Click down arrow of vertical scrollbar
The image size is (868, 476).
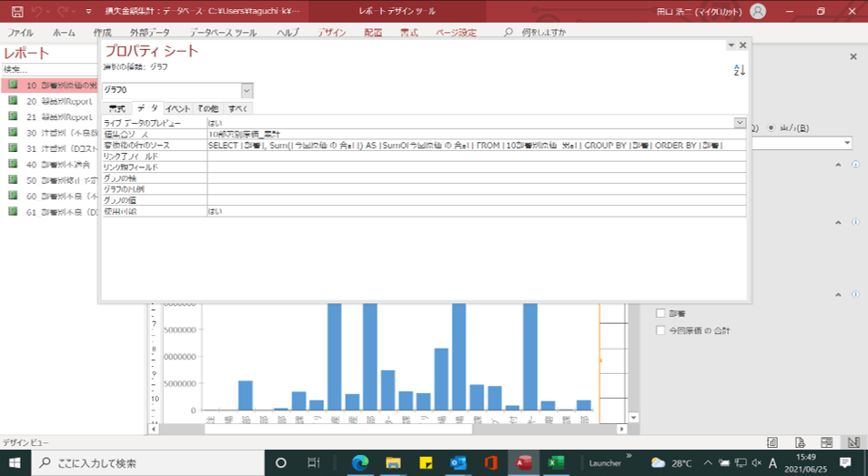[x=634, y=418]
